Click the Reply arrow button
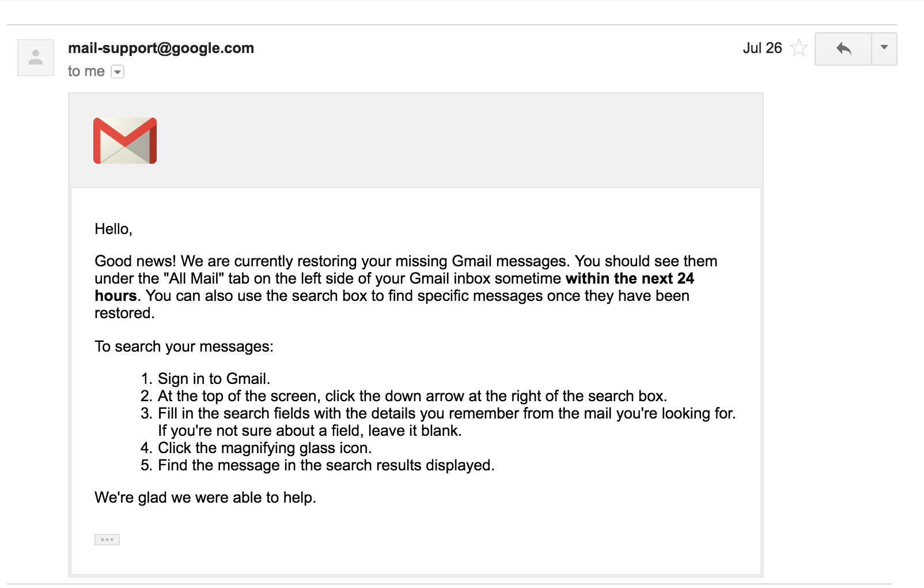Screen dimensions: 924x588 coord(843,48)
